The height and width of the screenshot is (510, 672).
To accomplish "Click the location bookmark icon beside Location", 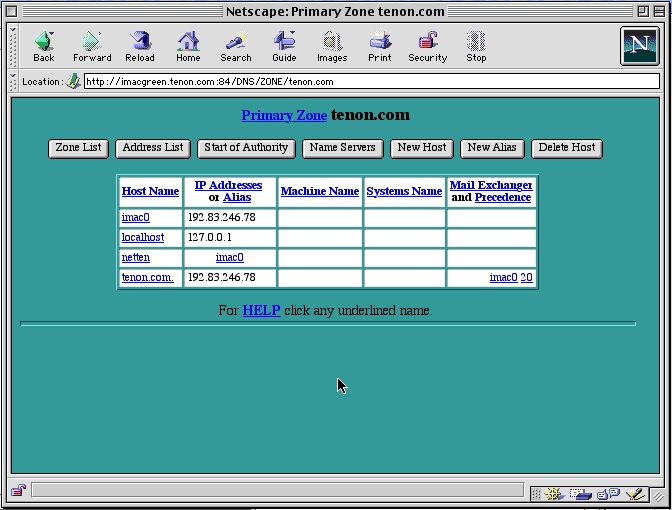I will pyautogui.click(x=73, y=81).
